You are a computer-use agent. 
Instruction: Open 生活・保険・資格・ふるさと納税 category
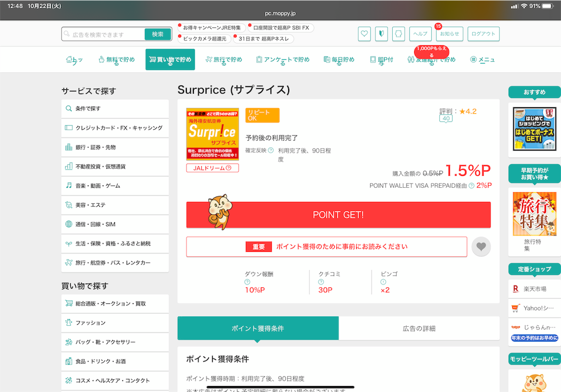[x=115, y=244]
